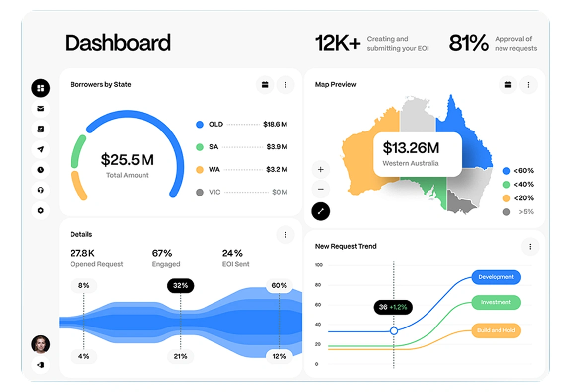This screenshot has width=571, height=392.
Task: Expand the map with the black fullscreen button
Action: coord(321,211)
